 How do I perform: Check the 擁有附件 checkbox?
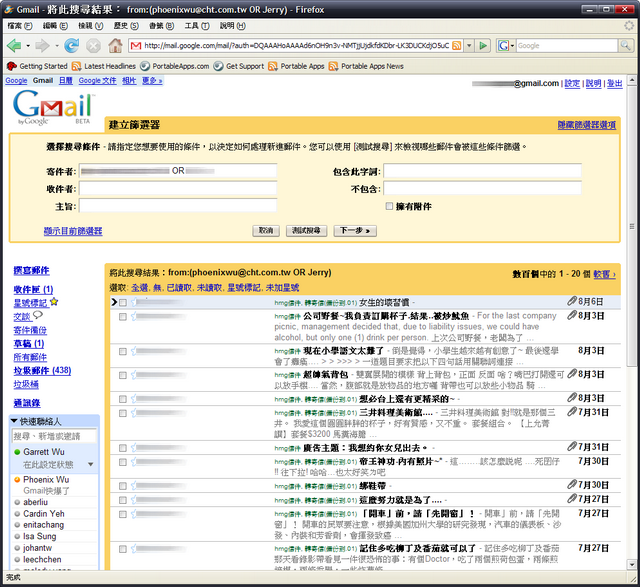(389, 206)
